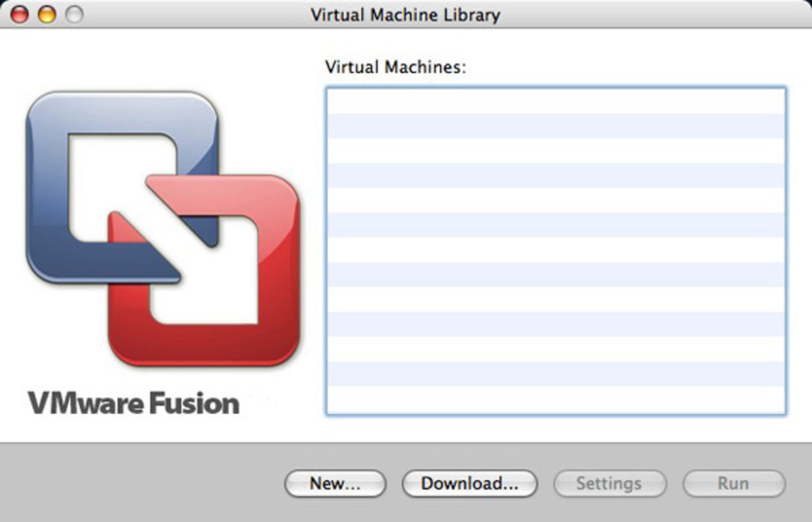Click the Virtual Machine Library title bar text
This screenshot has height=522, width=812.
tap(405, 14)
